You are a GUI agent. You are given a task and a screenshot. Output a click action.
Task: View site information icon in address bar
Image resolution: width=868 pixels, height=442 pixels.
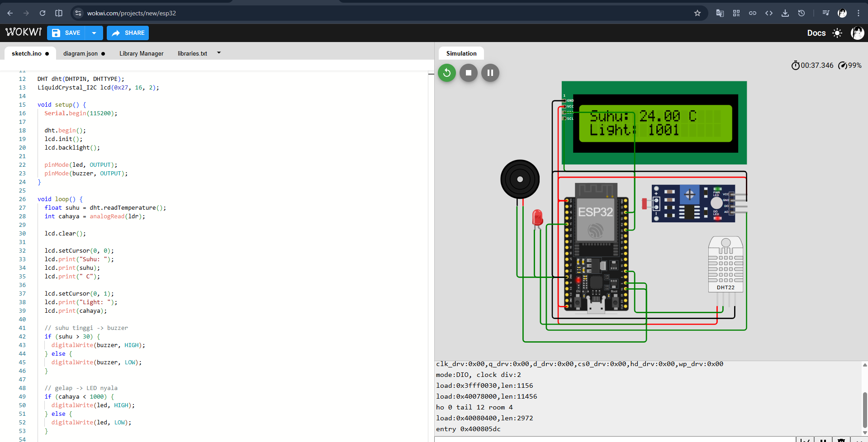[78, 13]
